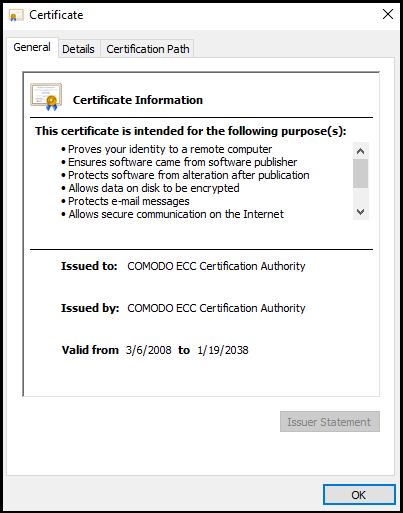
Task: Click the Issuer Statement button
Action: click(330, 422)
